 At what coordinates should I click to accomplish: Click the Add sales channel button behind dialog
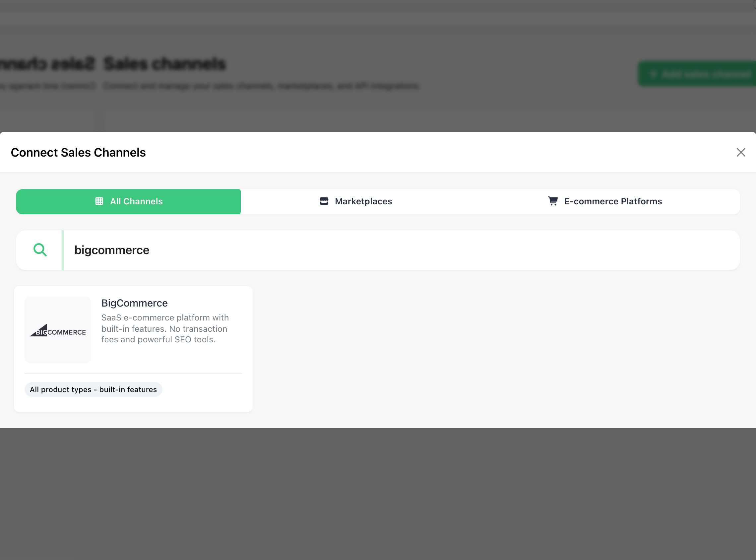tap(697, 74)
